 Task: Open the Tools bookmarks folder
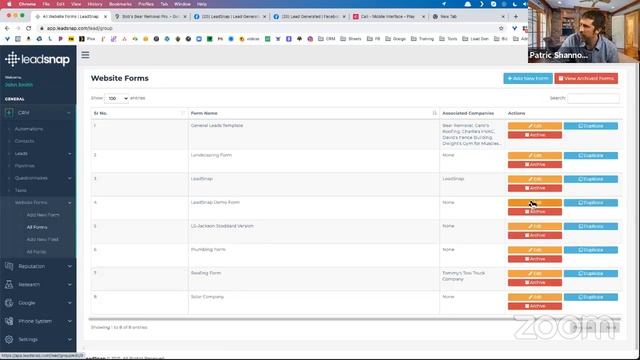[x=448, y=39]
